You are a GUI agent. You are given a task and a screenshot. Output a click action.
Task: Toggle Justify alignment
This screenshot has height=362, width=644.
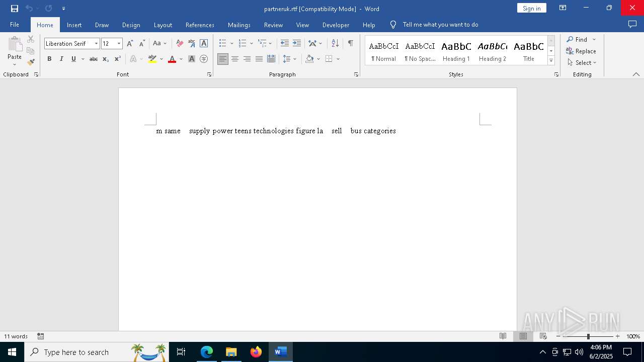[259, 59]
